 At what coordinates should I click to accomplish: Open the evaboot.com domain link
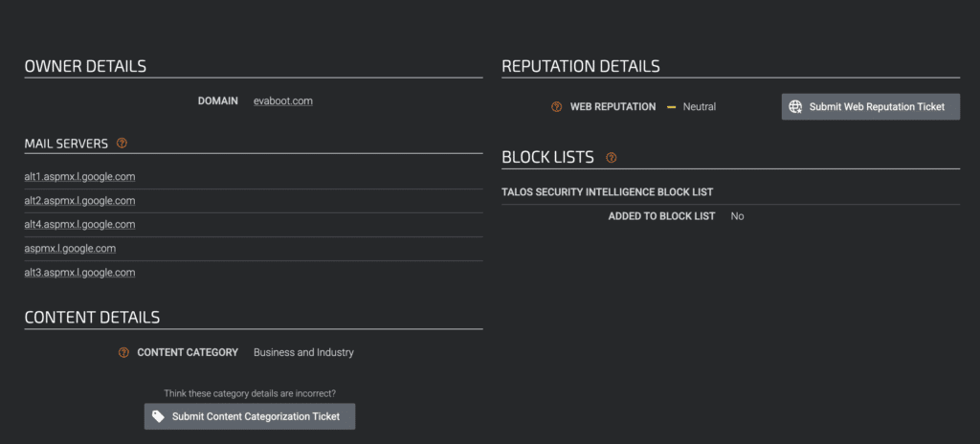pyautogui.click(x=283, y=100)
